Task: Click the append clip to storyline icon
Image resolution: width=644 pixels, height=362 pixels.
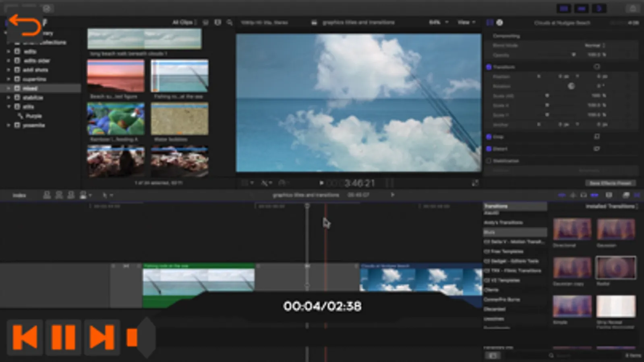Action: pyautogui.click(x=71, y=195)
